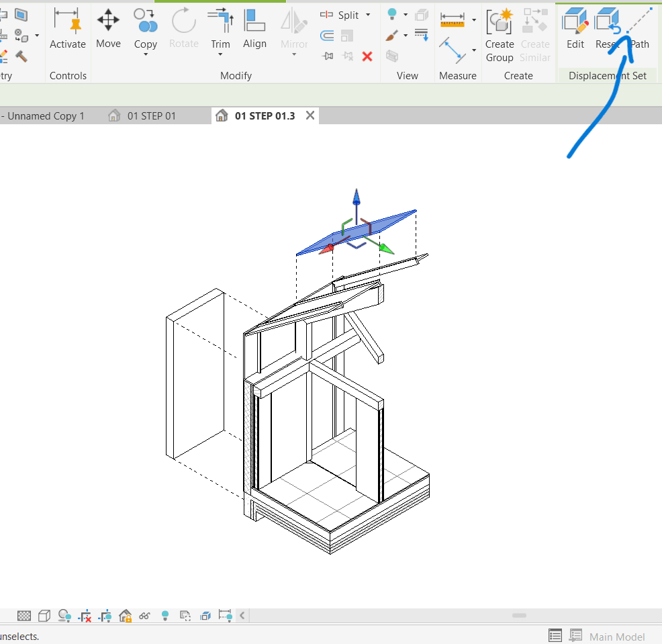This screenshot has height=644, width=662.
Task: Select the Offset tool icon
Action: (327, 36)
